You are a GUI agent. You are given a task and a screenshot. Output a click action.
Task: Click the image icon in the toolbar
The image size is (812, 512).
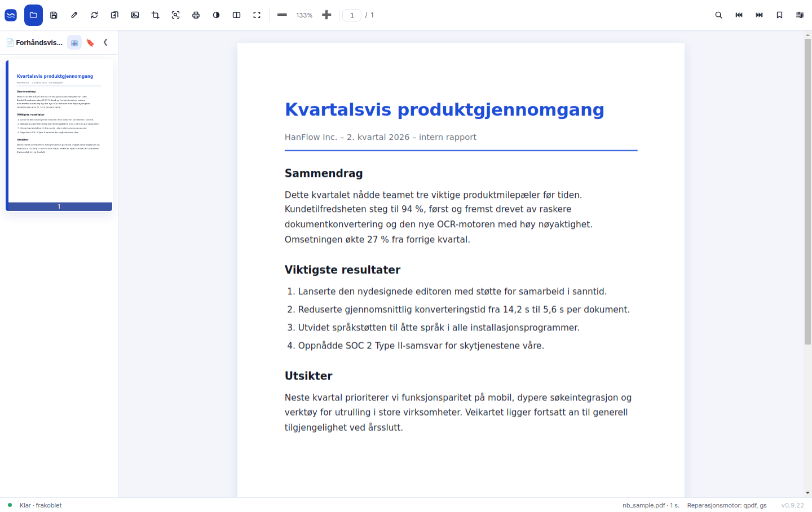point(135,15)
